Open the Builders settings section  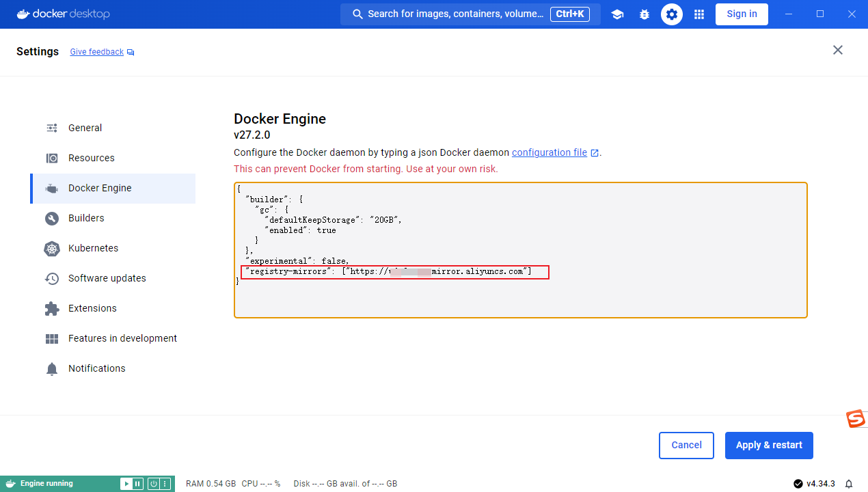113,218
